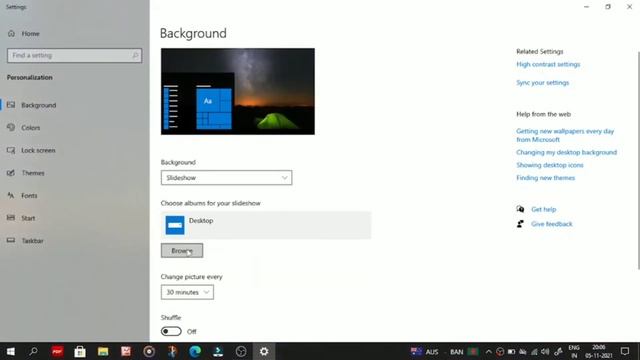Image resolution: width=640 pixels, height=360 pixels.
Task: Open Changing my desktop background link
Action: 566,152
